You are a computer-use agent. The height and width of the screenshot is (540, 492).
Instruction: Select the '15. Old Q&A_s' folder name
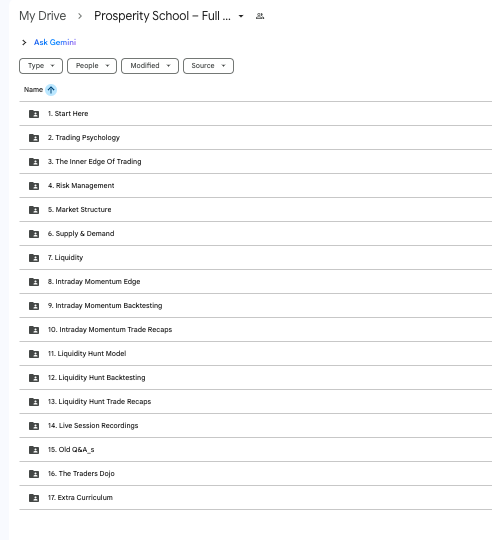coord(71,450)
